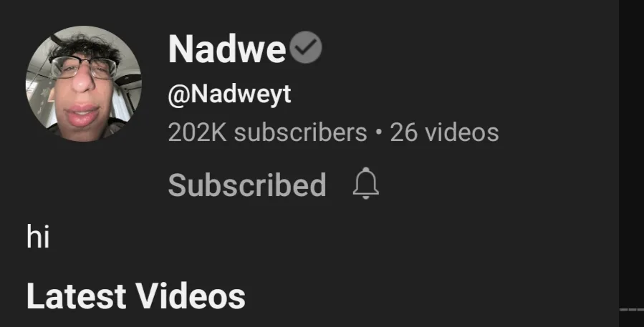Viewport: 644px width, 327px height.
Task: Click the verified checkmark badge beside Nadwe
Action: click(x=306, y=47)
